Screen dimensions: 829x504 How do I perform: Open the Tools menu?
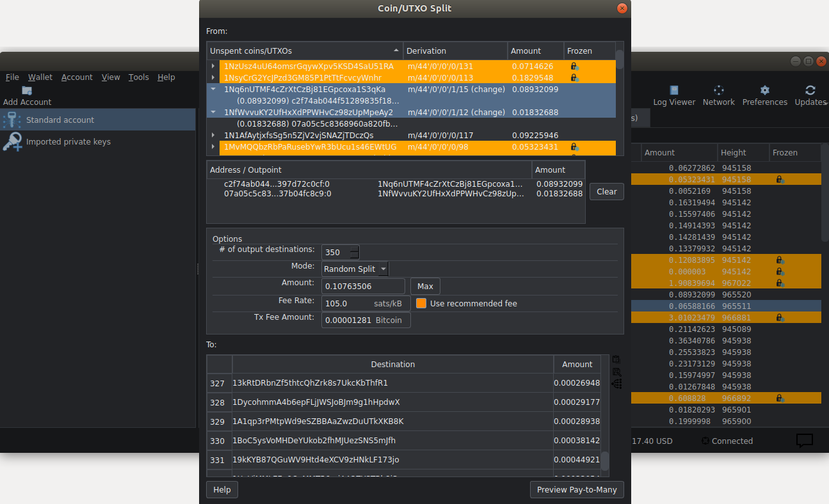[138, 77]
